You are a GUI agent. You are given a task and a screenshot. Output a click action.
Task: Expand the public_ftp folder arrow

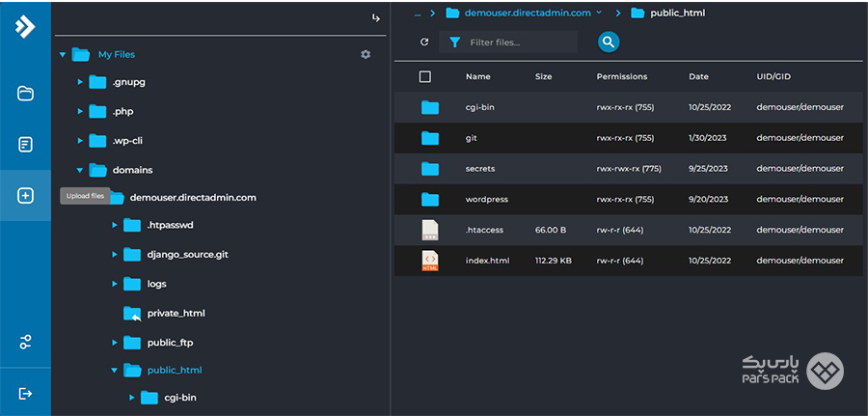(x=115, y=343)
